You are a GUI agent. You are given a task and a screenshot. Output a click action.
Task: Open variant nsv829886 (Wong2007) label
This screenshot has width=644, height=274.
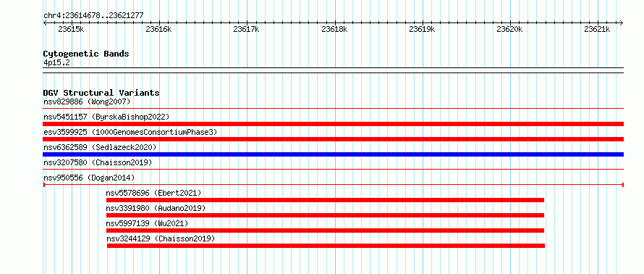(x=87, y=101)
